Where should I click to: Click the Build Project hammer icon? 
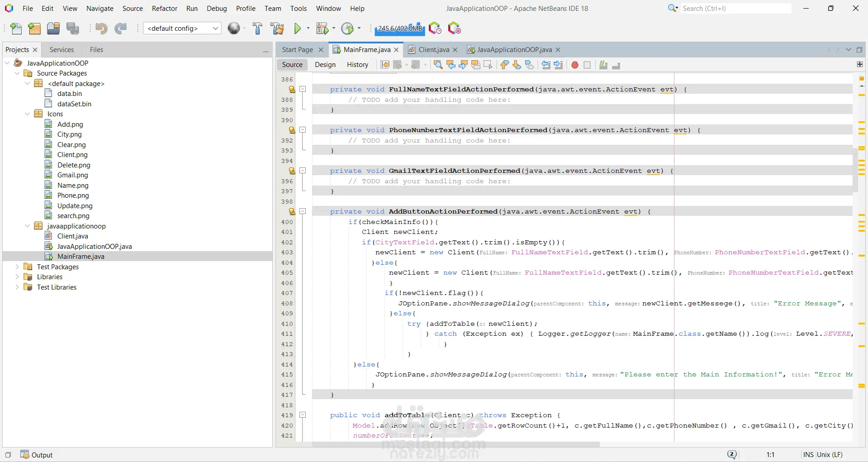tap(257, 29)
